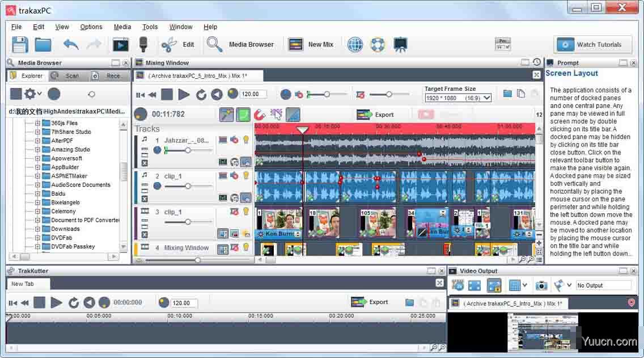
Task: Expand the Apowersoft folder tree node
Action: coord(38,158)
